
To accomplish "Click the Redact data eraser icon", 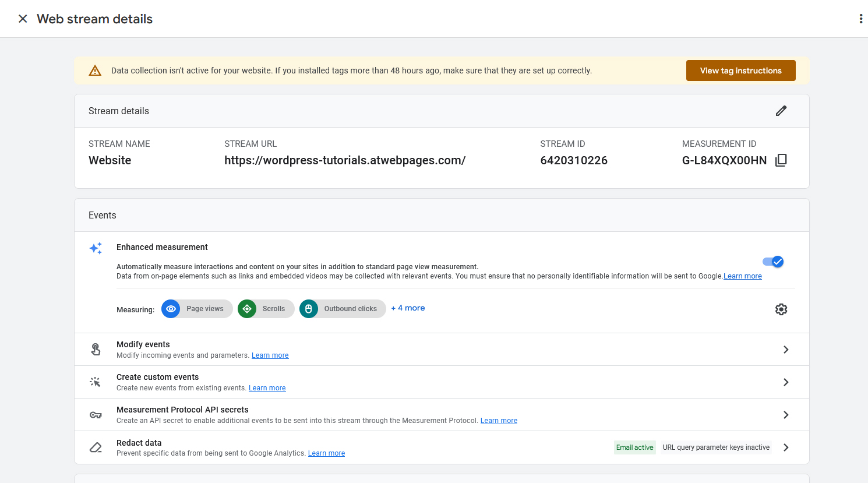I will click(x=96, y=447).
